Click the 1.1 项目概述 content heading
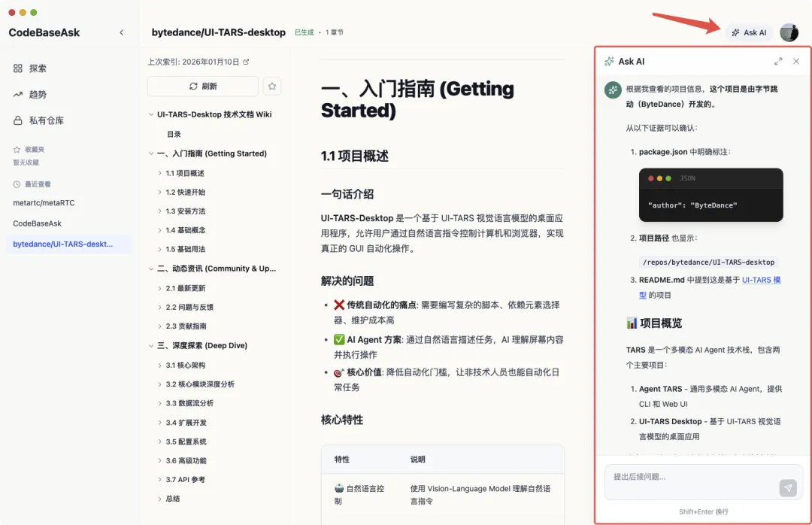Image resolution: width=812 pixels, height=525 pixels. click(355, 156)
